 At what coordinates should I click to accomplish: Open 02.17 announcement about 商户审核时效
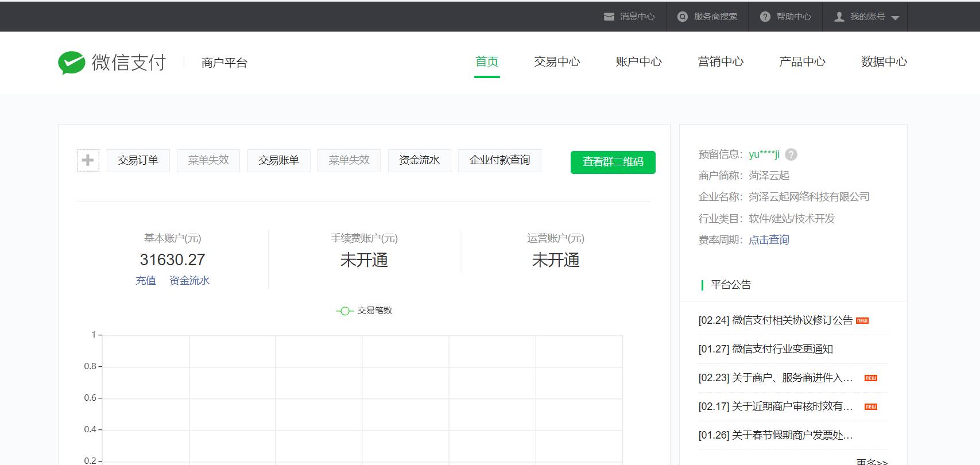pos(776,406)
